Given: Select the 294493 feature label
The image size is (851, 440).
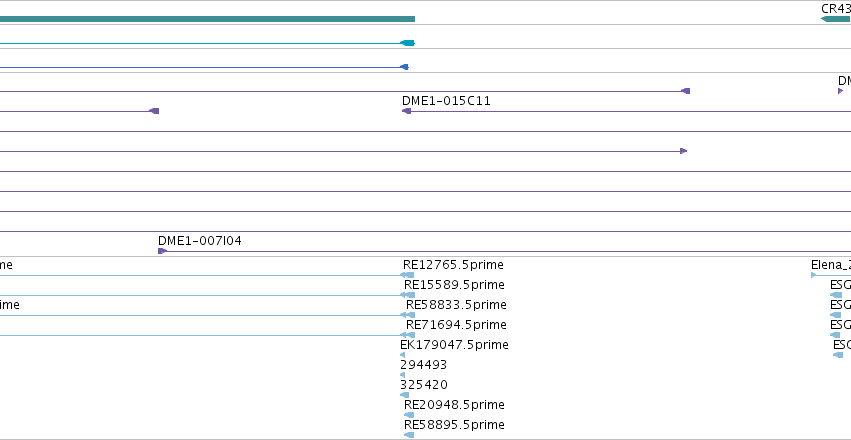Looking at the screenshot, I should pos(423,365).
